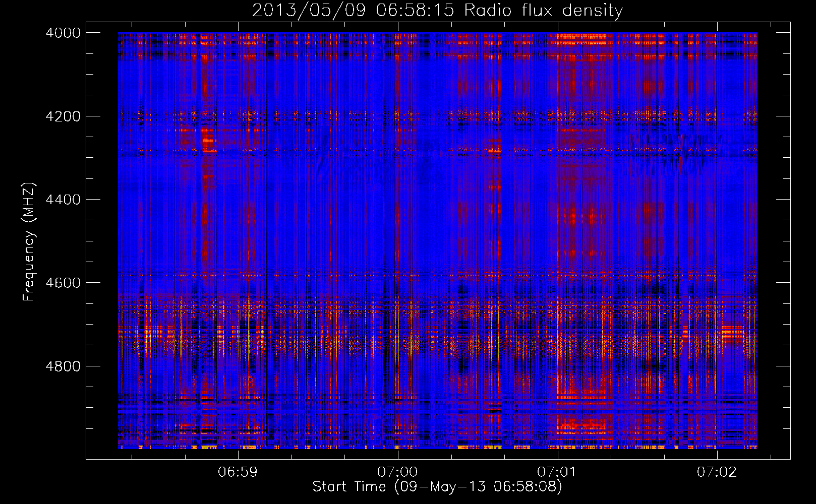Viewport: 816px width, 504px height.
Task: Click the 4000 frequency tick label
Action: pos(63,33)
